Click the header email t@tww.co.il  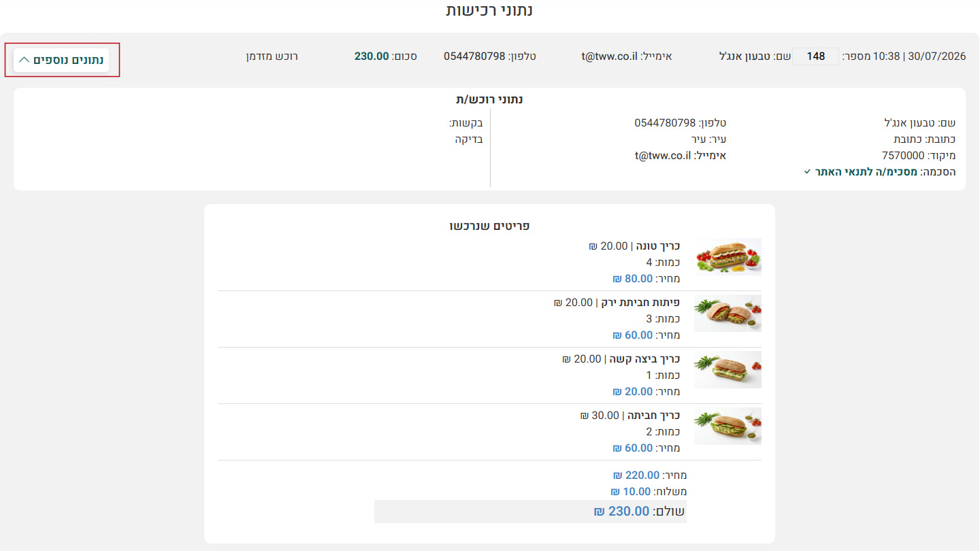tap(610, 56)
